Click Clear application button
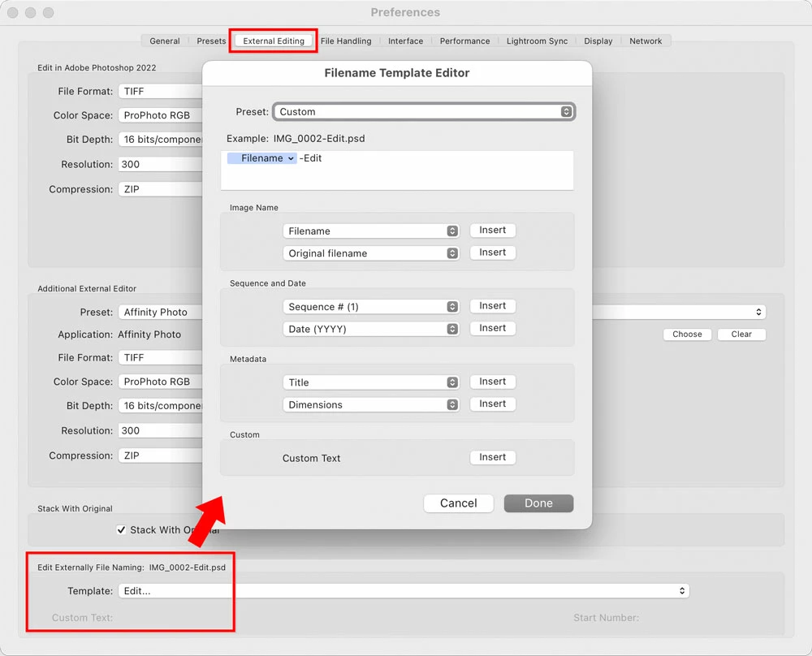Image resolution: width=812 pixels, height=656 pixels. [741, 334]
